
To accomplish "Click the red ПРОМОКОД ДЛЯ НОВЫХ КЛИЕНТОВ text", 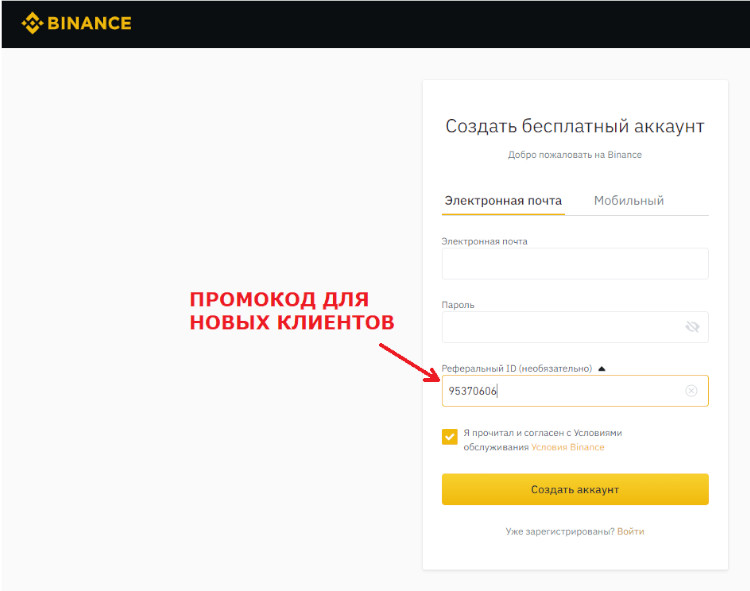I will [x=290, y=311].
